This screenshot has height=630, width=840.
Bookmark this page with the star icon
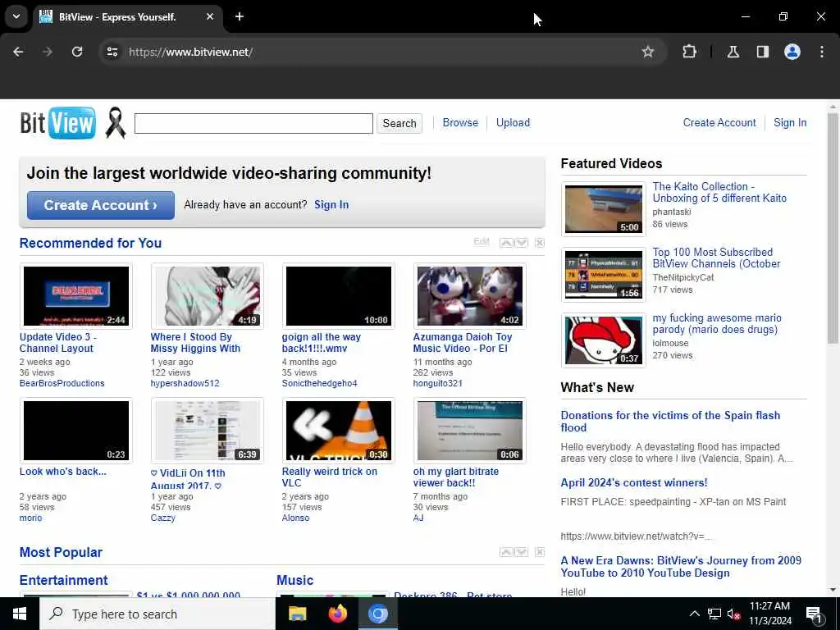pyautogui.click(x=648, y=52)
